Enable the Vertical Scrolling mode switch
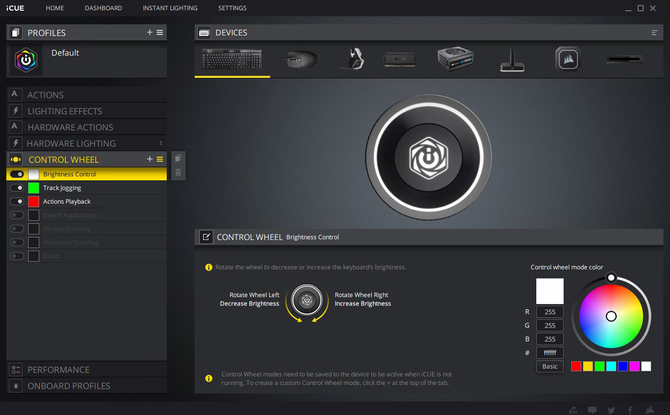The image size is (670, 415). (x=17, y=229)
